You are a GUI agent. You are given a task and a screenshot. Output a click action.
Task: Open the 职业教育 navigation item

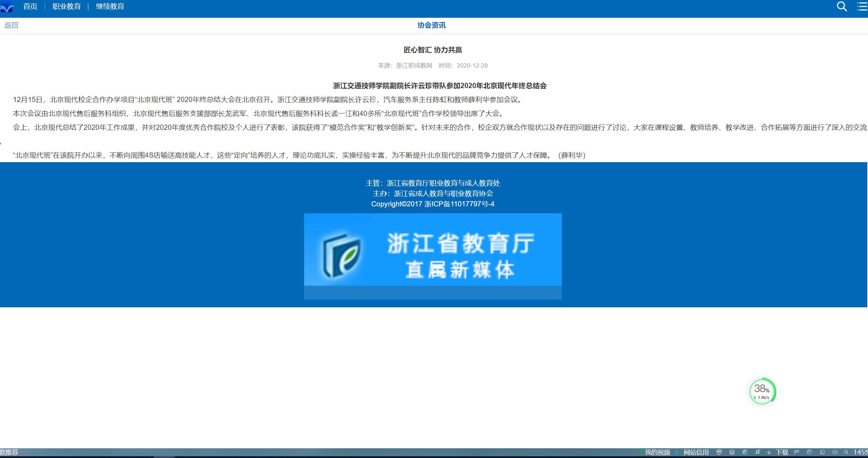pos(67,6)
